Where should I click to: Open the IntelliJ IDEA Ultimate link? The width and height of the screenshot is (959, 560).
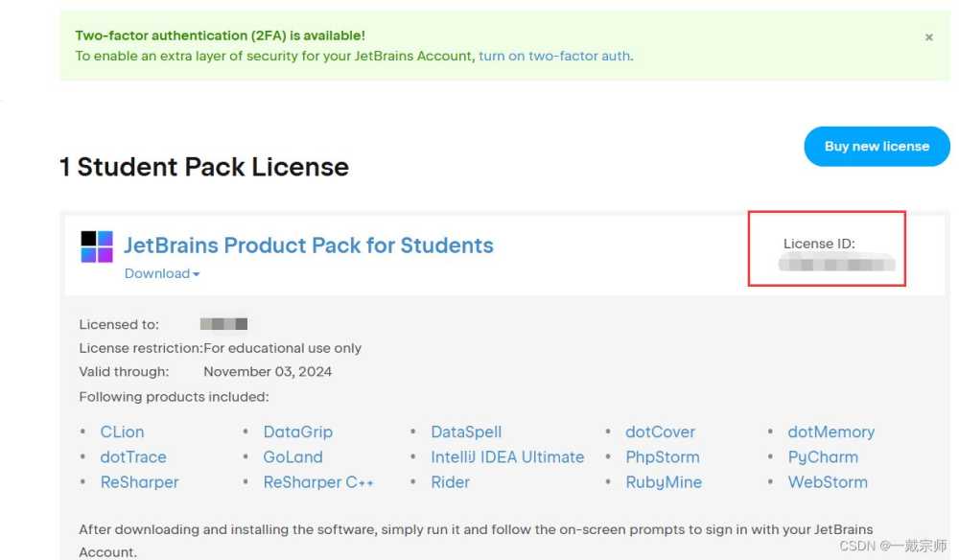507,457
